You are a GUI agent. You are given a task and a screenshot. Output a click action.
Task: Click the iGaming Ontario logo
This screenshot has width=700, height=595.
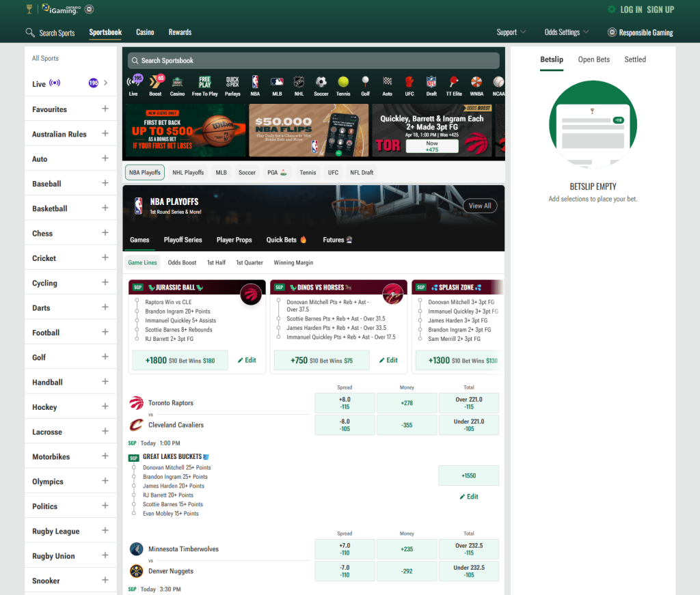point(62,10)
